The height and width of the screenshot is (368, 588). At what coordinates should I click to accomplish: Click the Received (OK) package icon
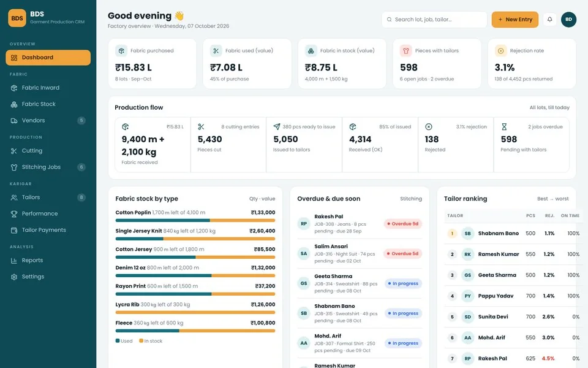click(353, 127)
